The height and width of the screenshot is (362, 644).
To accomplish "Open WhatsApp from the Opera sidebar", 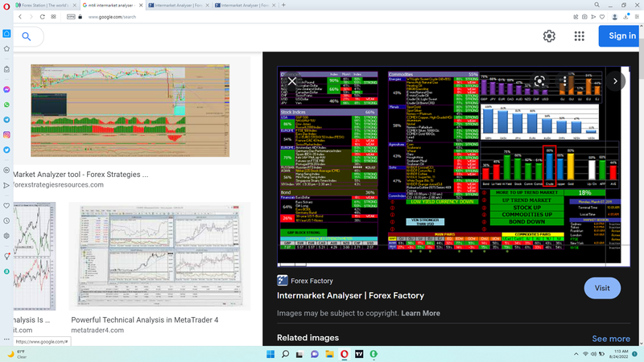I will 6,105.
